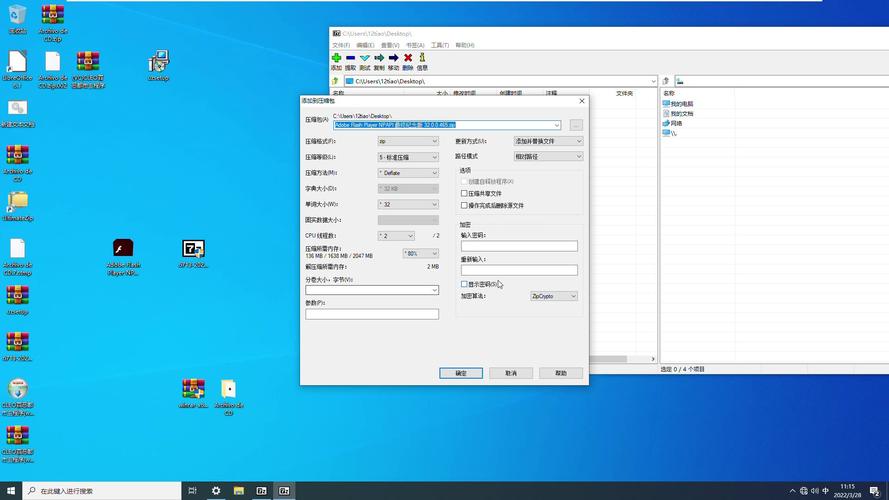Click the 取消 (Cancel) button
Image resolution: width=889 pixels, height=500 pixels.
(511, 373)
